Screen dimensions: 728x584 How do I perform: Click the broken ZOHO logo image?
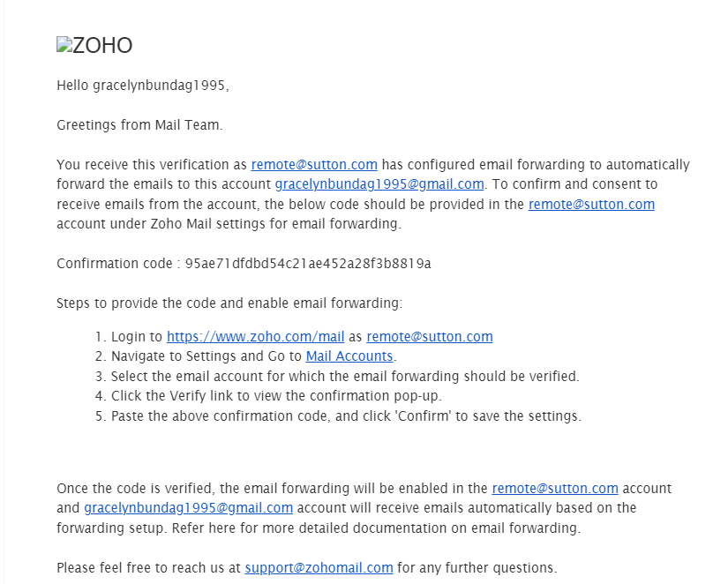point(94,46)
